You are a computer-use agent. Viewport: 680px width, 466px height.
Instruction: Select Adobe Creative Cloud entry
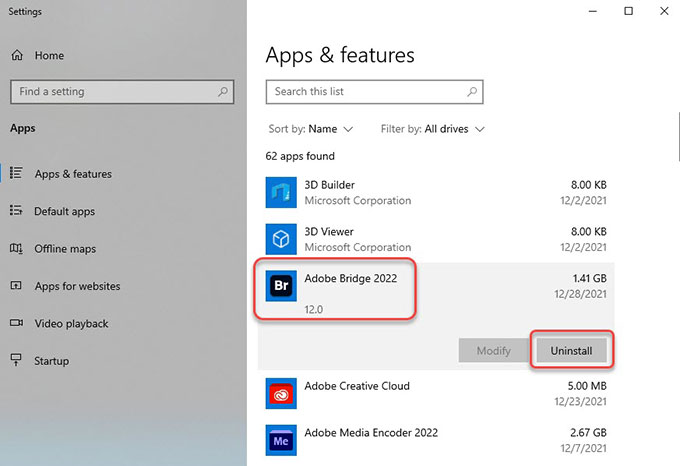click(x=356, y=386)
